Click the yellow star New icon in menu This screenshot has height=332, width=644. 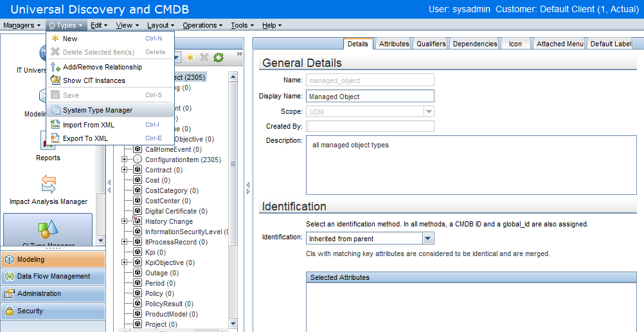(x=55, y=39)
